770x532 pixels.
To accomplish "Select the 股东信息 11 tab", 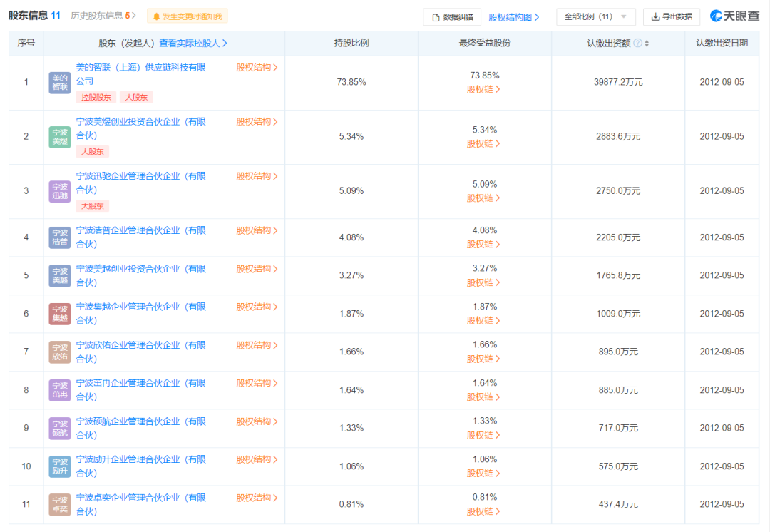I will pyautogui.click(x=34, y=16).
